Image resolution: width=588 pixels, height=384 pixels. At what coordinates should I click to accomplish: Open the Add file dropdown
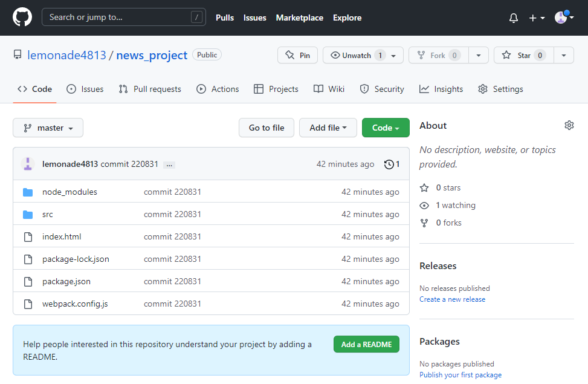pos(328,128)
